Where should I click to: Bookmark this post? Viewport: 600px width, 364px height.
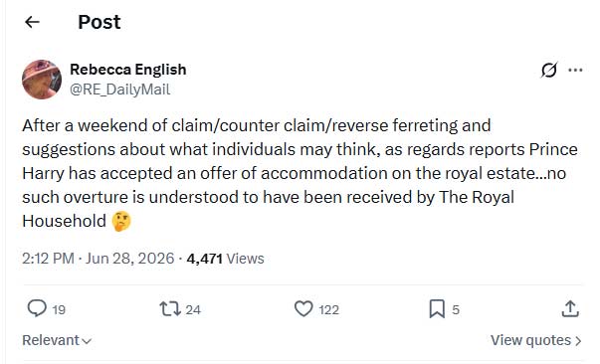[x=437, y=309]
